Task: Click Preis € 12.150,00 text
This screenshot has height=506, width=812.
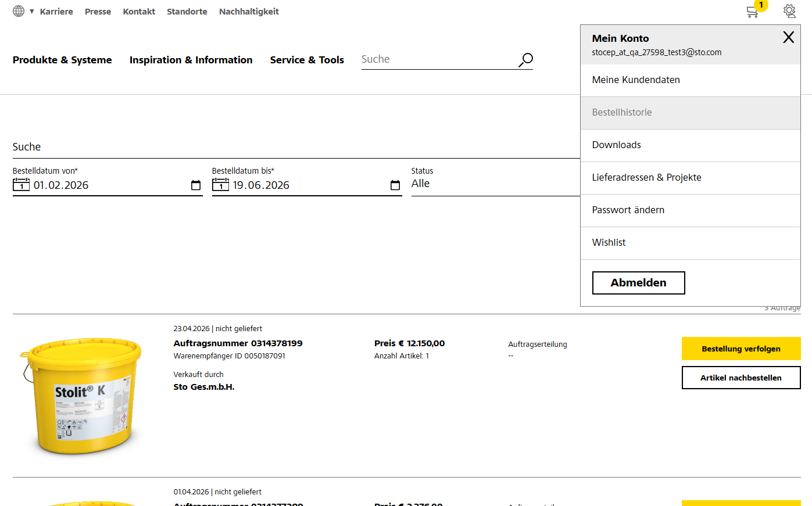Action: click(409, 343)
